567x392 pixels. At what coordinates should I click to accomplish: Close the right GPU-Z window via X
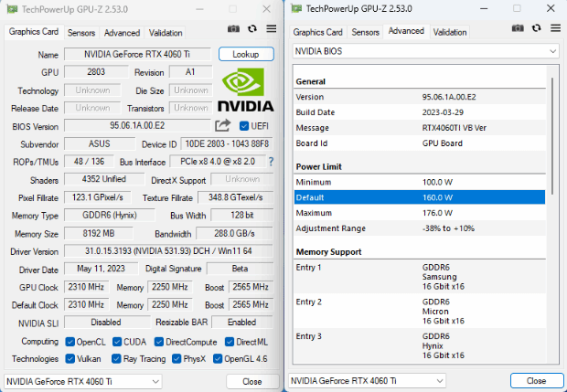551,8
